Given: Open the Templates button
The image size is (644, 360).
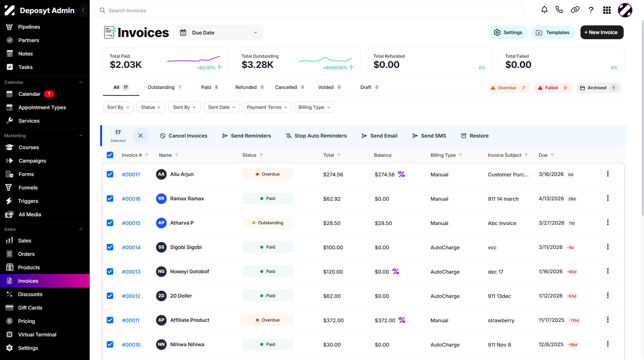Looking at the screenshot, I should click(553, 32).
